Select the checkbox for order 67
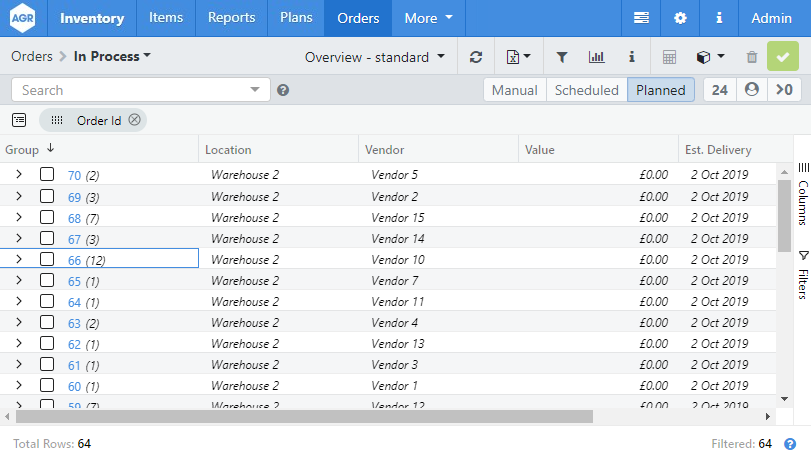This screenshot has width=811, height=455. (x=47, y=238)
